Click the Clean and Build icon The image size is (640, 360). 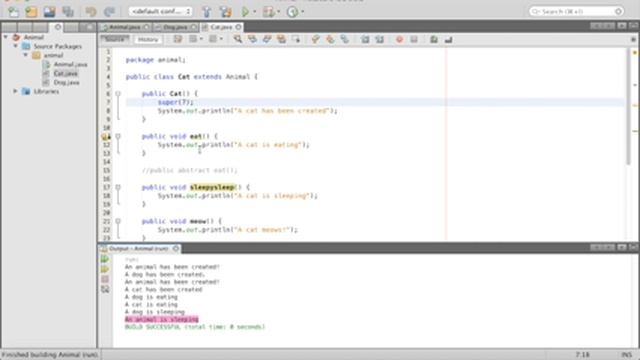click(x=225, y=11)
